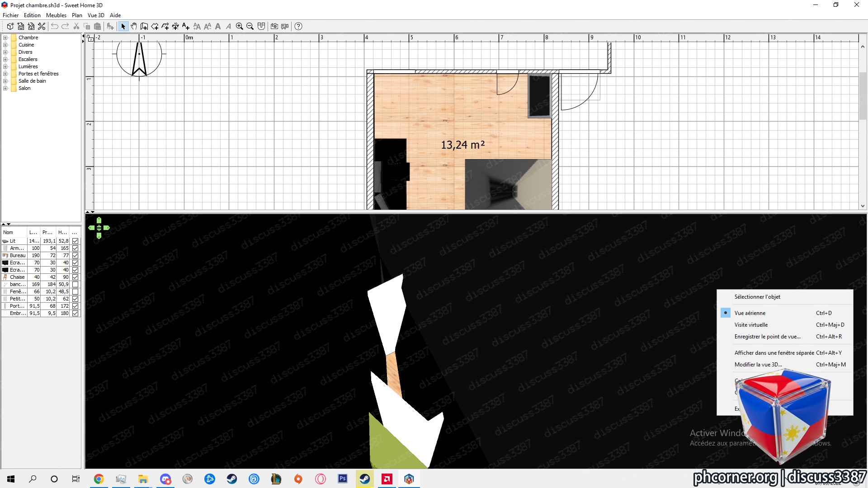Uncheck visibility for the Bureau row
Screen dimensions: 868x488
pos(75,255)
